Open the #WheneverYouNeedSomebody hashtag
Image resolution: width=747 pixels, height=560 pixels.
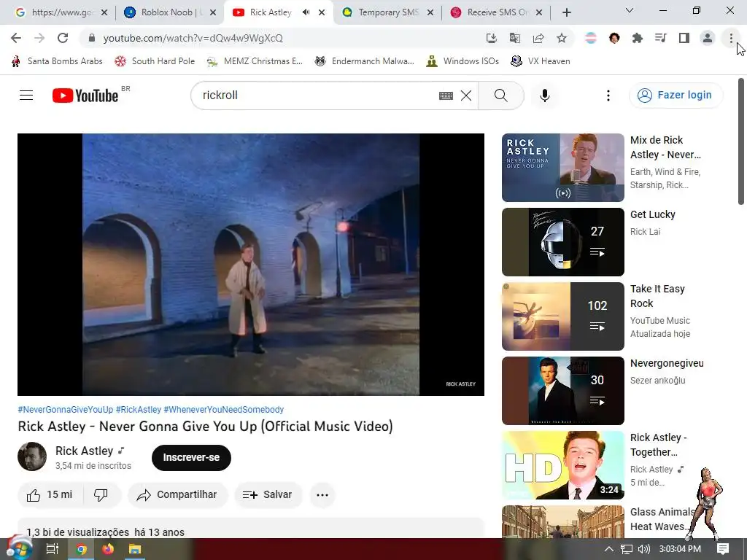point(223,410)
